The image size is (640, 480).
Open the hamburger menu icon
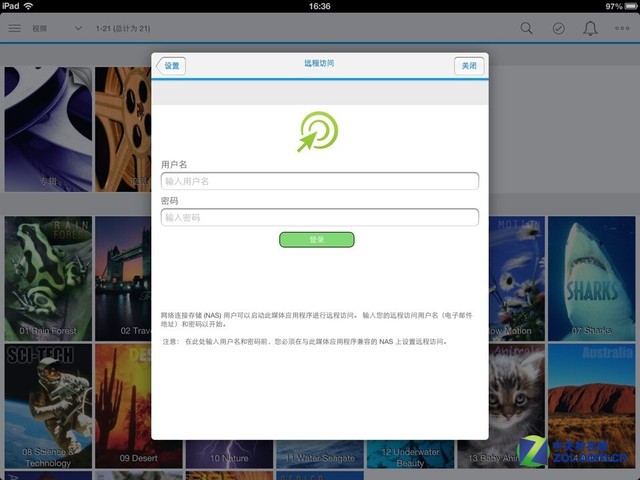pyautogui.click(x=14, y=28)
